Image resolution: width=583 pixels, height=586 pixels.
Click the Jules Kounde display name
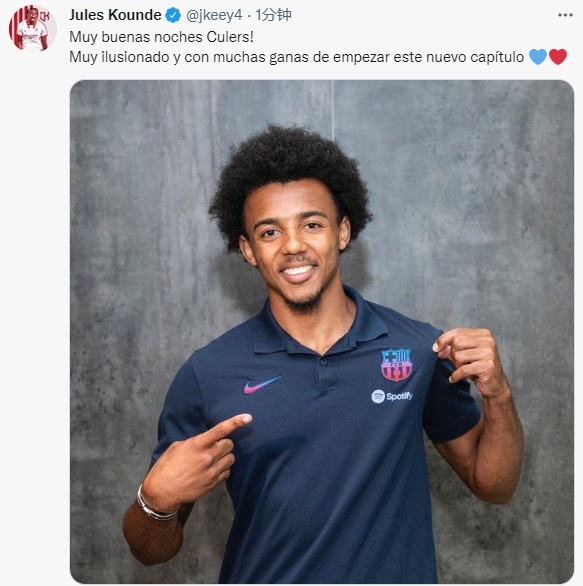pos(115,15)
